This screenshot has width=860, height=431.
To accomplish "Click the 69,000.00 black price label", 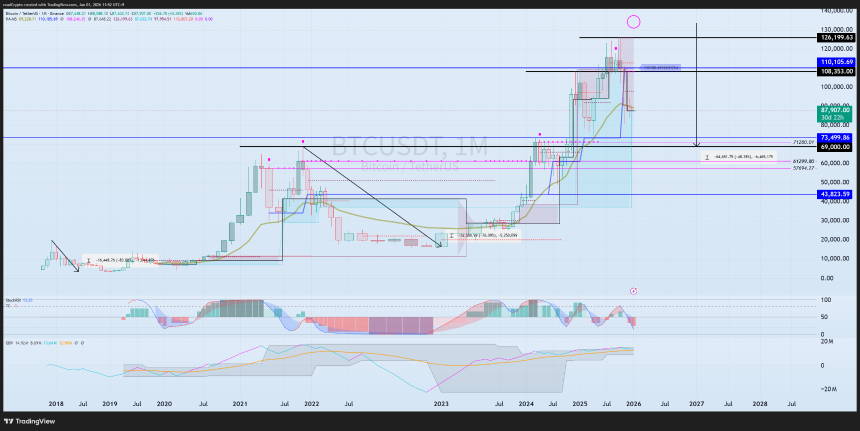I will coord(835,147).
